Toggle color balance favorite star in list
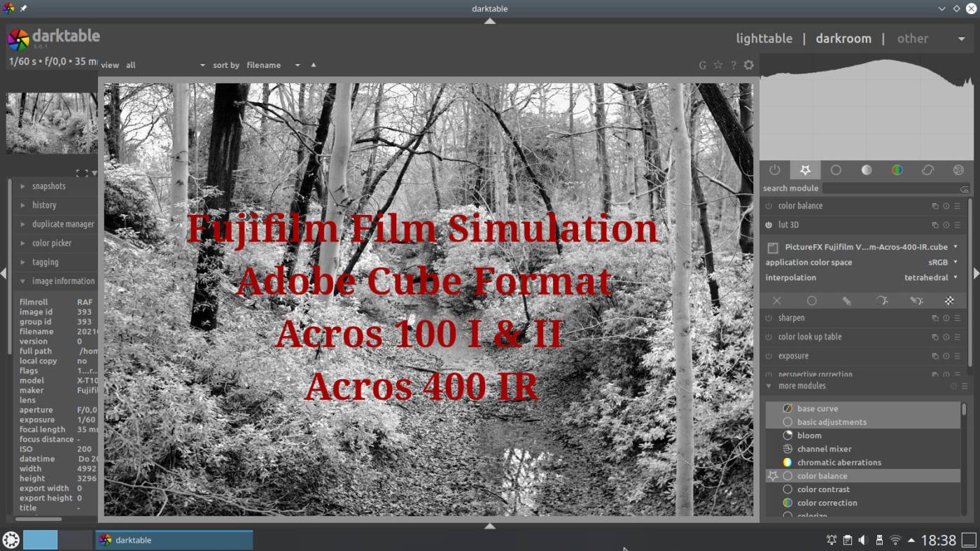This screenshot has width=980, height=551. (x=773, y=475)
